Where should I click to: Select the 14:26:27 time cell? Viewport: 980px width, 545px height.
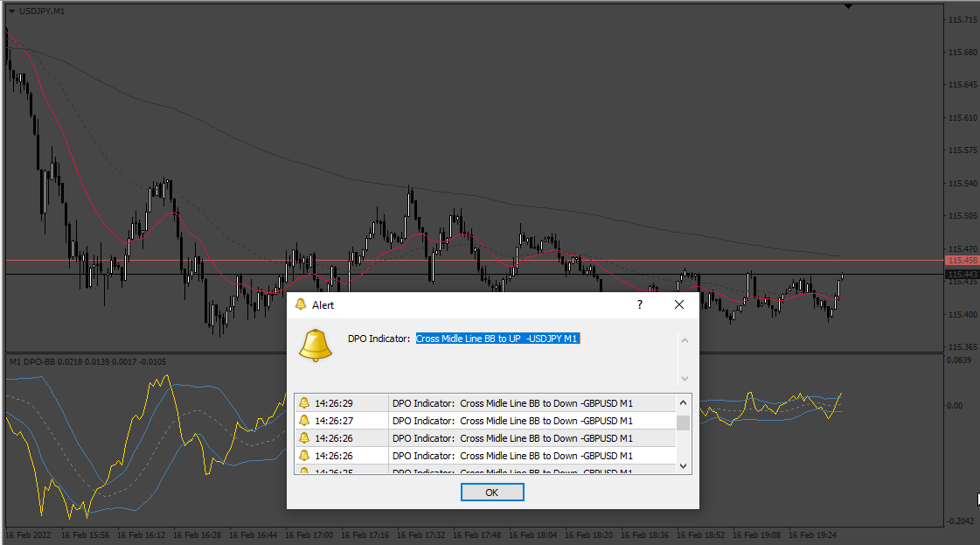342,421
